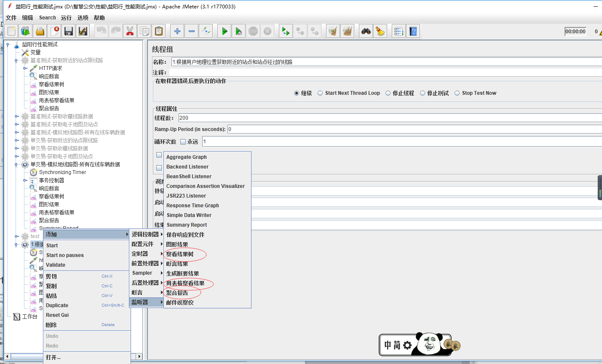The image size is (602, 364).
Task: Choose 用表格察看结果 from listener submenu
Action: click(185, 283)
